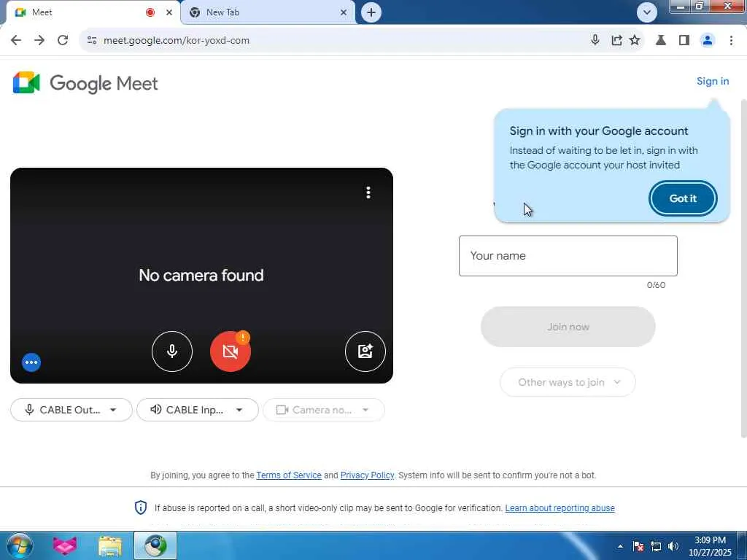Viewport: 747px width, 560px height.
Task: Click the Chrome taskbar button
Action: [155, 545]
